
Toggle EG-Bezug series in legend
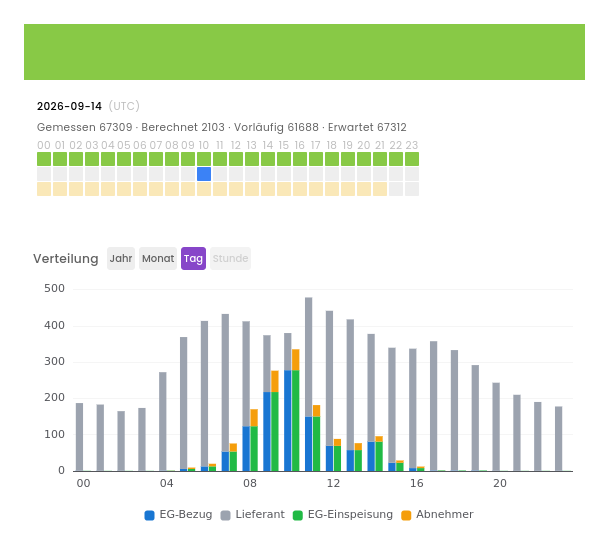pyautogui.click(x=178, y=515)
